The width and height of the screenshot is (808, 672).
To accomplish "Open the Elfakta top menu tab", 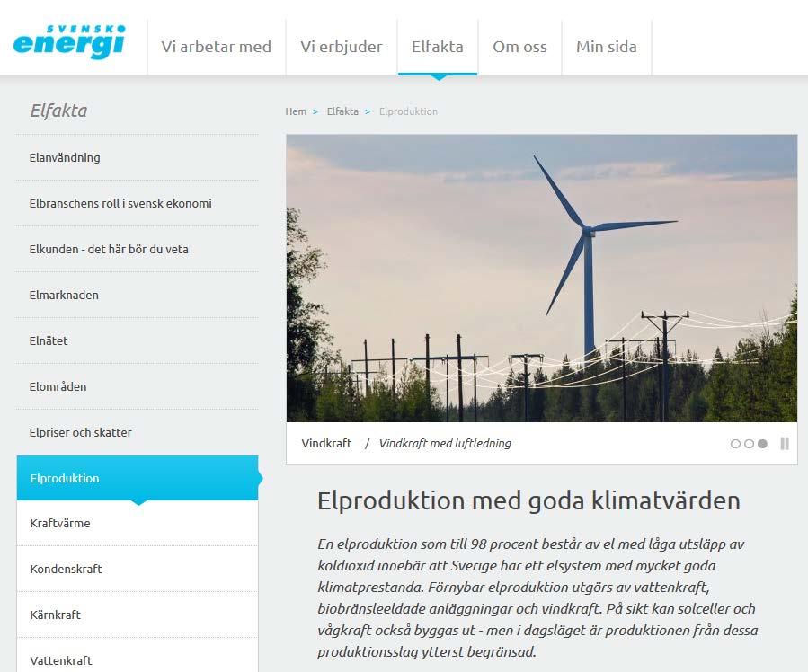I will click(x=438, y=47).
